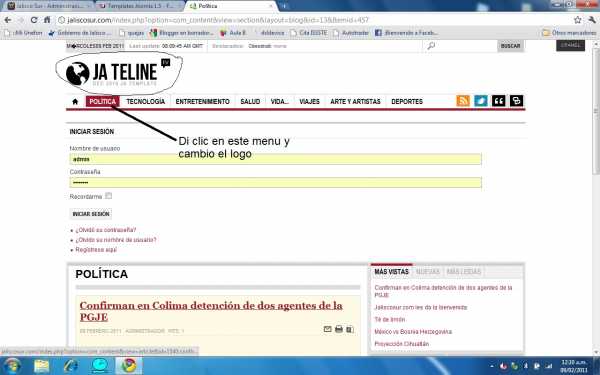This screenshot has width=600, height=375.
Task: Open the Política menu item
Action: [x=103, y=101]
